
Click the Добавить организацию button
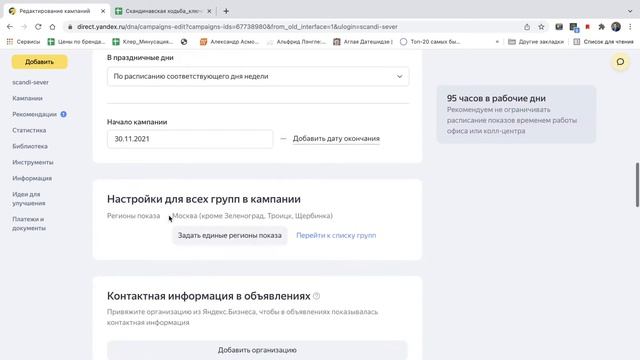pos(257,350)
